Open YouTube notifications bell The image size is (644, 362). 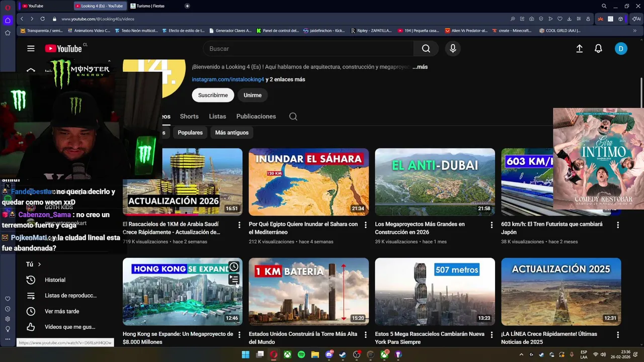pyautogui.click(x=598, y=49)
